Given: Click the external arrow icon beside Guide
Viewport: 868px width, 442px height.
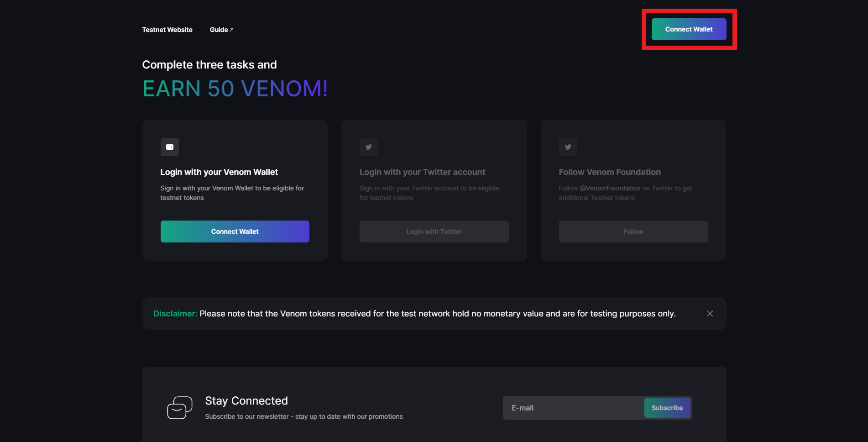Looking at the screenshot, I should tap(232, 30).
